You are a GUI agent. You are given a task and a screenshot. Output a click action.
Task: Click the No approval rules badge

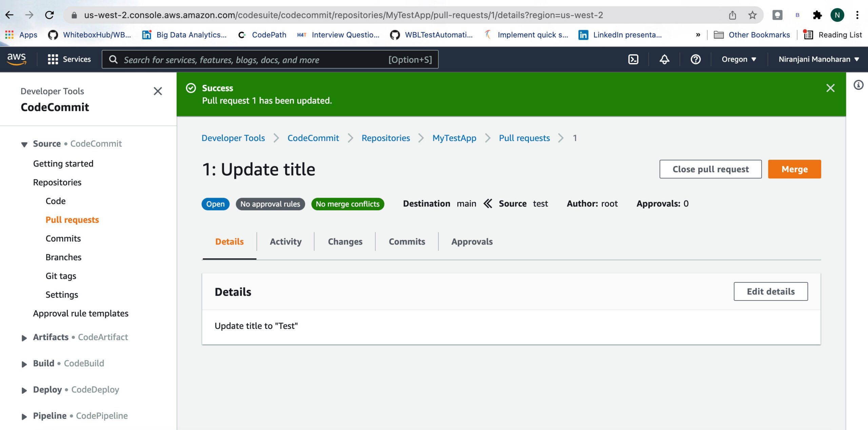(x=270, y=204)
